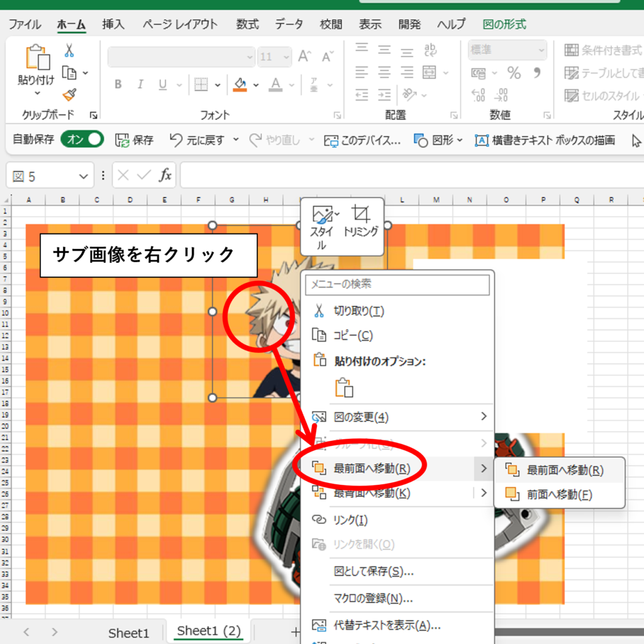Viewport: 644px width, 644px height.
Task: Select Bring to Front (最前面へ移動) in submenu
Action: (559, 470)
